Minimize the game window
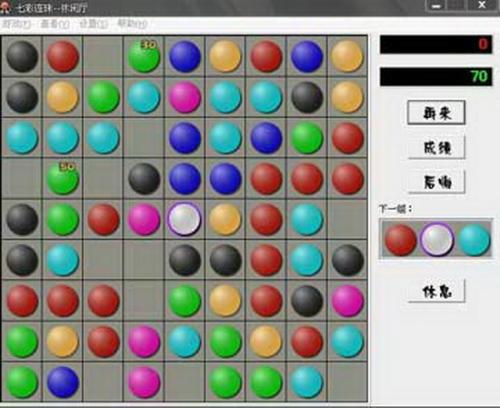This screenshot has width=500, height=408. (x=437, y=6)
